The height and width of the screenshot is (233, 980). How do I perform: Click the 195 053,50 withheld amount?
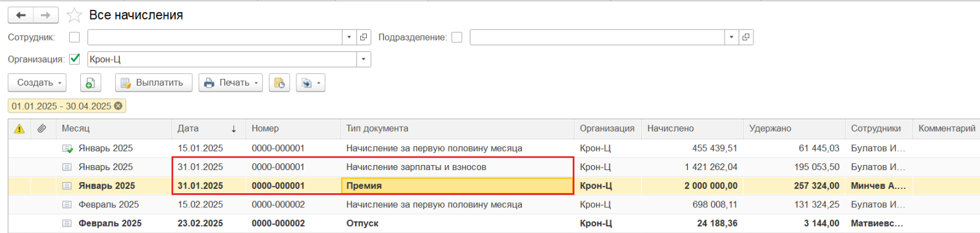(816, 167)
